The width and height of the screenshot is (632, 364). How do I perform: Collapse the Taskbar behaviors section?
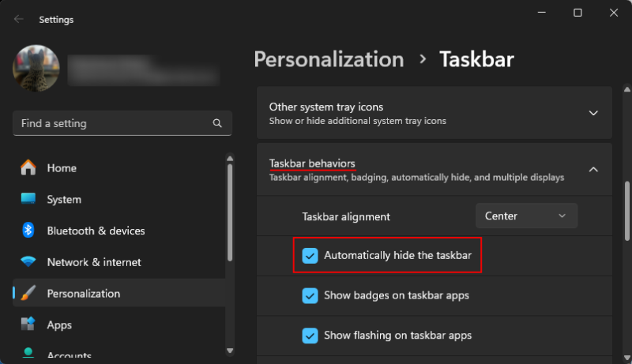tap(593, 169)
